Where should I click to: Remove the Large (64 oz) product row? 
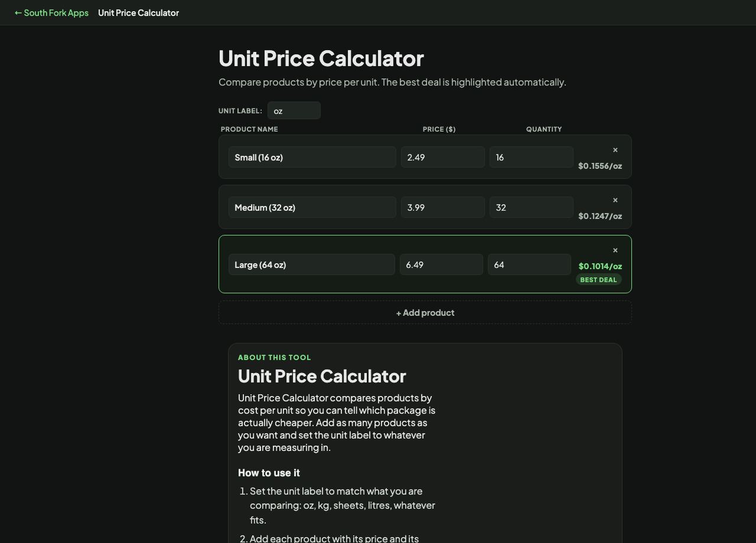[x=615, y=250]
